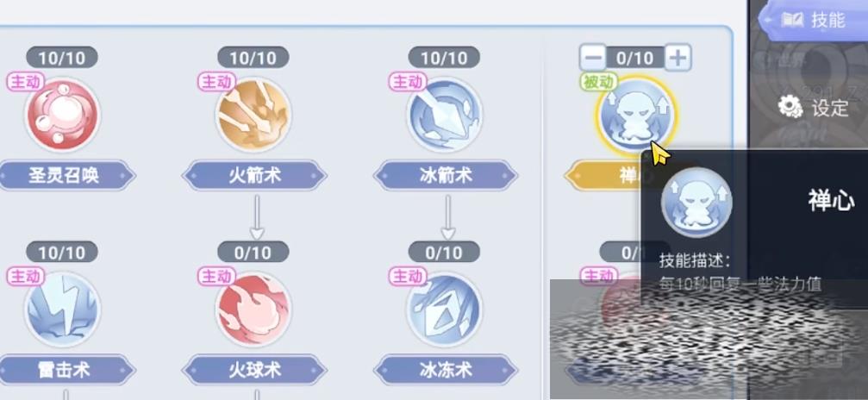Click the 冰箭术 name label

click(x=445, y=176)
